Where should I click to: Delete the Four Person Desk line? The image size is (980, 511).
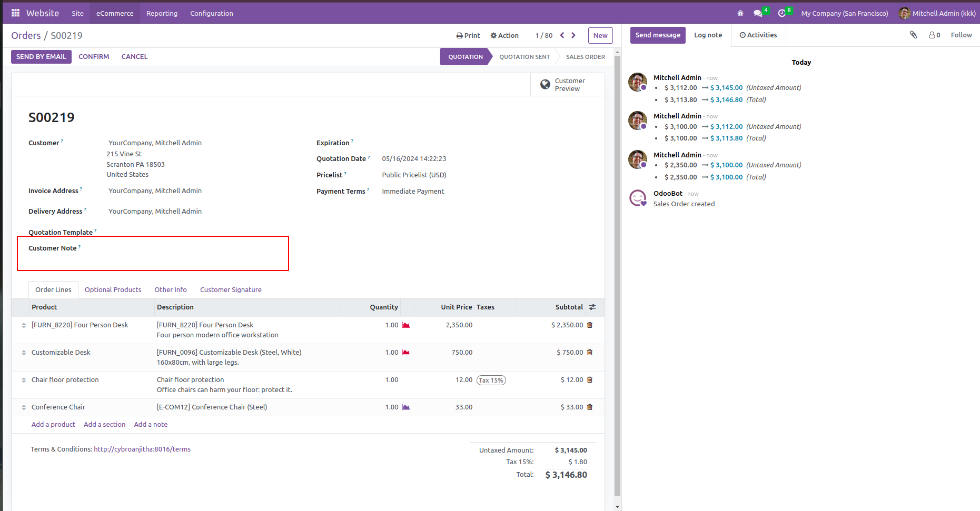pos(590,325)
